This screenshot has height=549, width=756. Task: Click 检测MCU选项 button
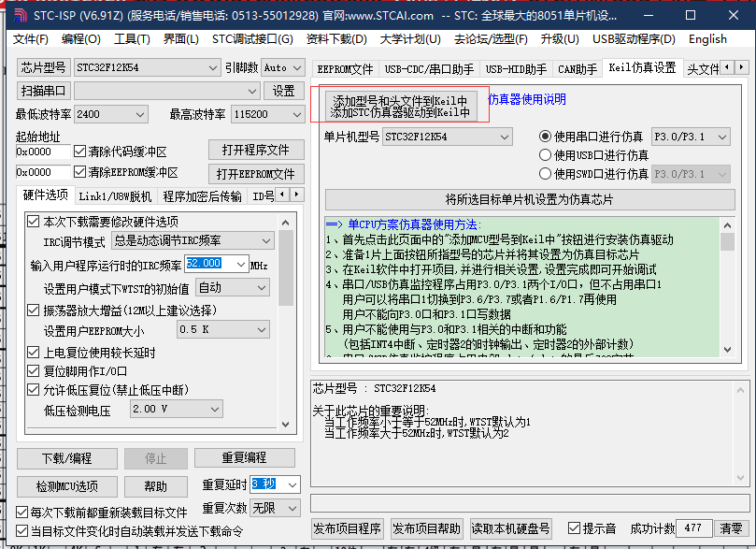click(67, 486)
